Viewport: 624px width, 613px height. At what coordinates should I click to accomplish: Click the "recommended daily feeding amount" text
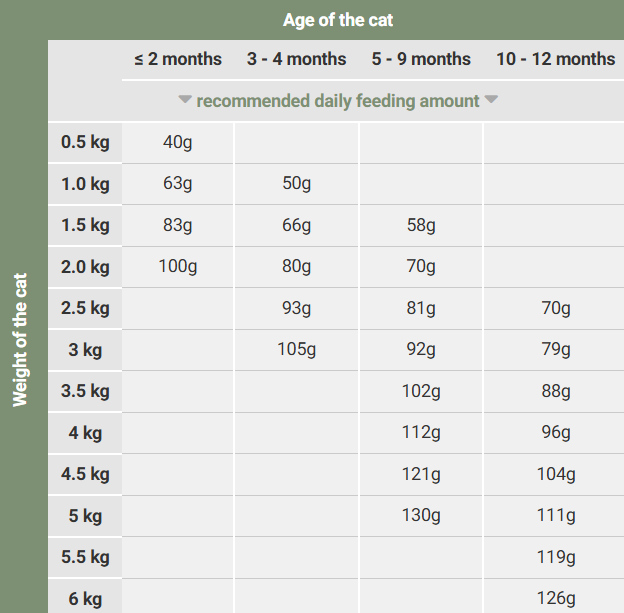coord(338,101)
